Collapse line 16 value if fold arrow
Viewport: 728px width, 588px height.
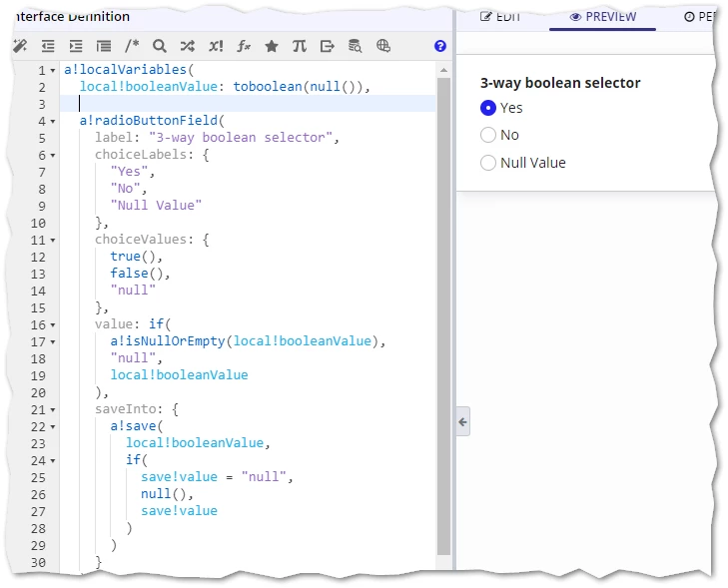click(53, 325)
